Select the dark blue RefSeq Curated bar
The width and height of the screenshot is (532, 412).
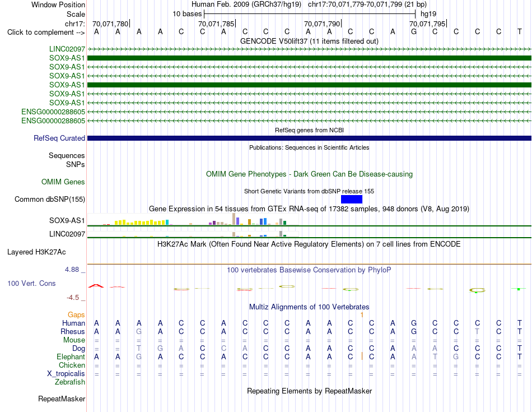click(x=309, y=138)
